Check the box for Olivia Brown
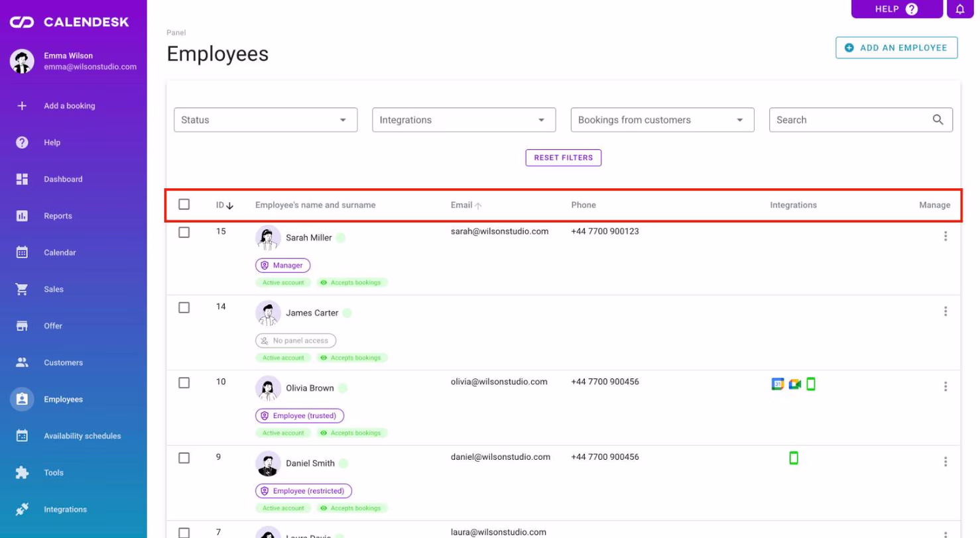This screenshot has height=538, width=980. (x=184, y=383)
